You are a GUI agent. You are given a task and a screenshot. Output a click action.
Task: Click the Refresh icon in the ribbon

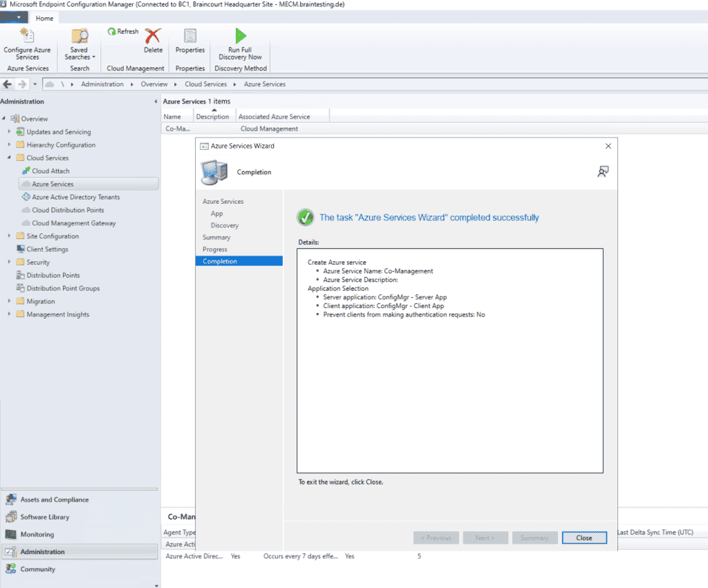click(122, 30)
